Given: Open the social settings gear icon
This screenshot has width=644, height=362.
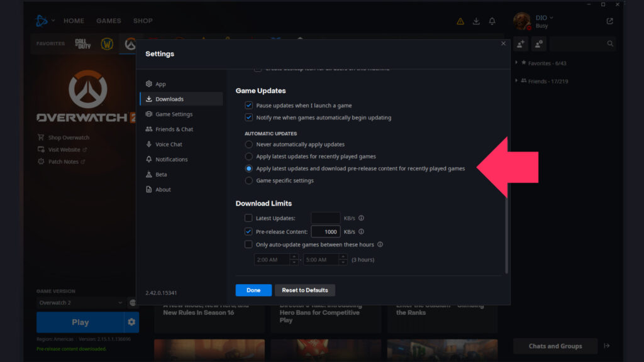Looking at the screenshot, I should click(x=539, y=43).
